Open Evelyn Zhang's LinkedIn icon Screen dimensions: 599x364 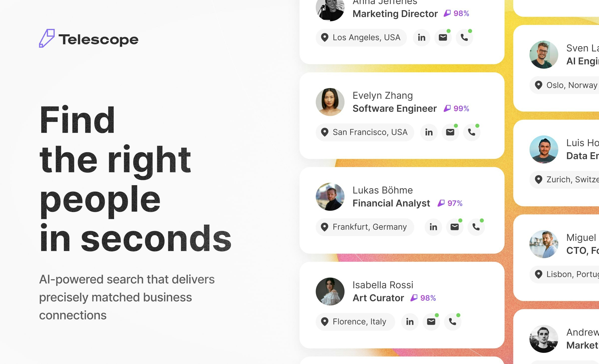[429, 132]
